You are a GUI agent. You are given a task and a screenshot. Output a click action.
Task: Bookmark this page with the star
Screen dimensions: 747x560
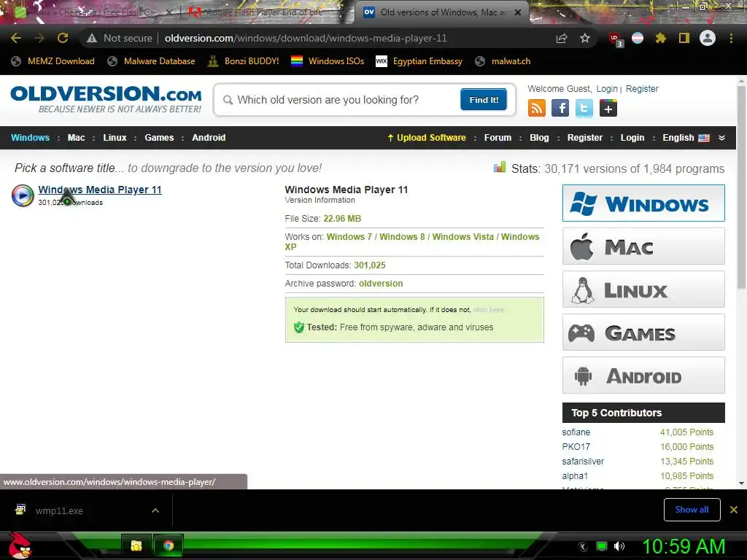click(585, 38)
